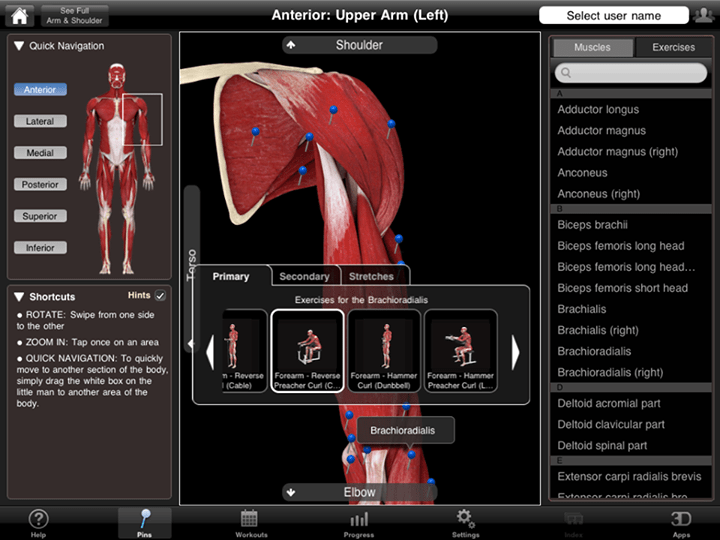Switch to the Secondary tab
Viewport: 720px width, 540px height.
pos(305,276)
